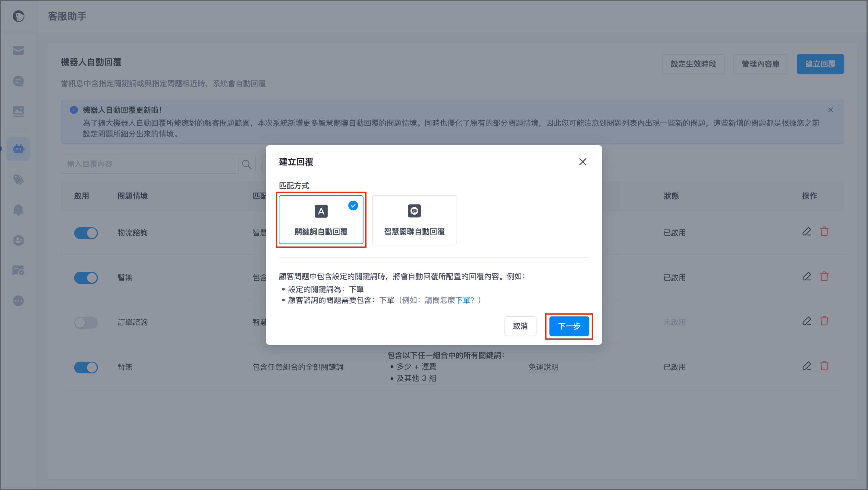Screen dimensions: 868x490
Task: Click the 多少 + 運費 keyword text
Action: pyautogui.click(x=417, y=367)
